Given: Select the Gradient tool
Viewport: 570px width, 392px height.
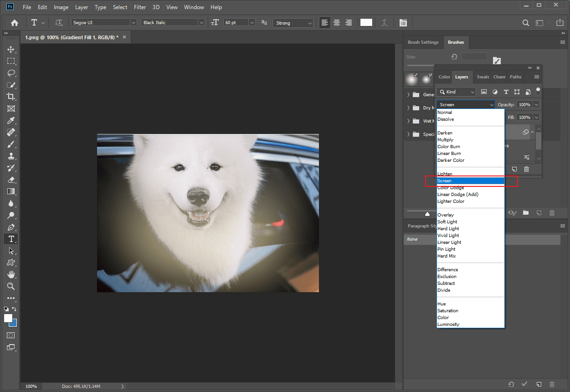Looking at the screenshot, I should click(10, 191).
